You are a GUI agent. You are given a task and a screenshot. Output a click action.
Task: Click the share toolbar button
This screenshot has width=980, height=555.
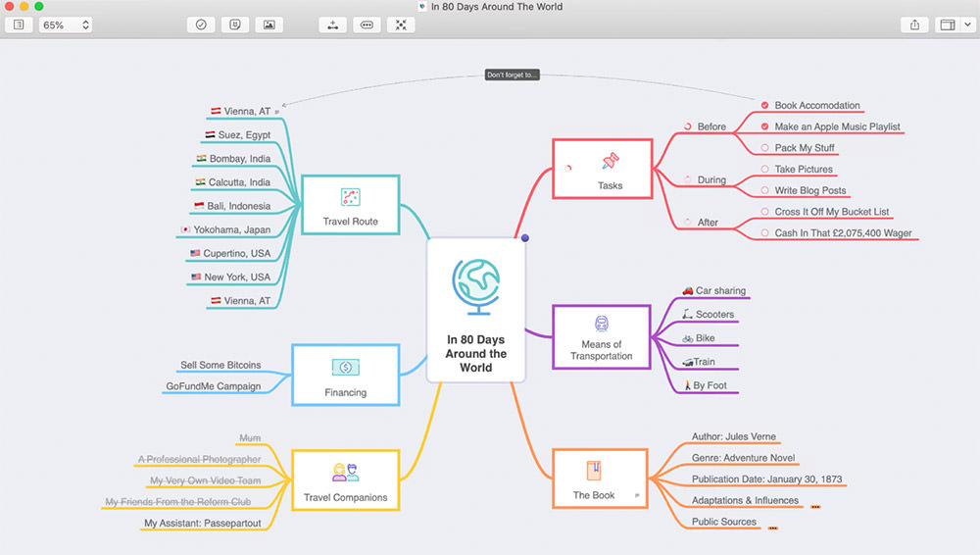(x=914, y=25)
